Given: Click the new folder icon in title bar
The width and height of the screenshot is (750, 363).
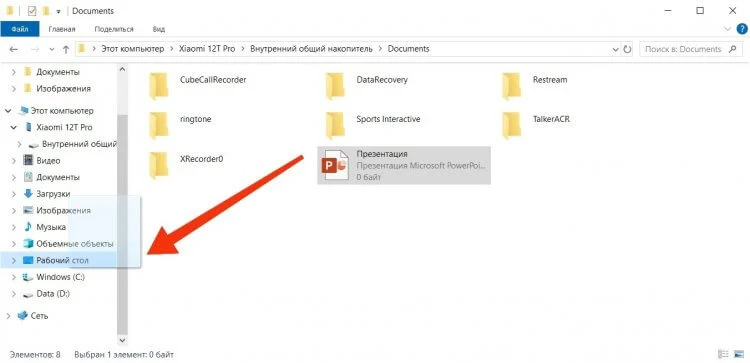Looking at the screenshot, I should click(x=46, y=11).
